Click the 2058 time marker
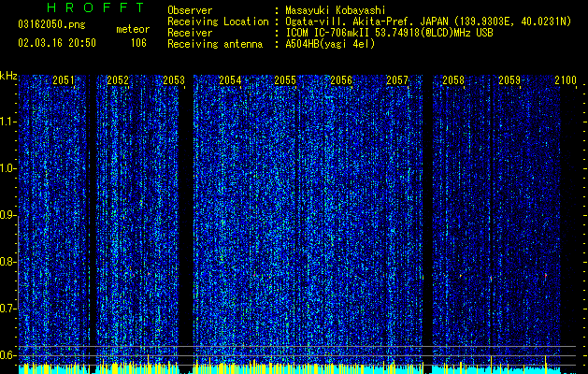The width and height of the screenshot is (588, 374). (x=453, y=80)
